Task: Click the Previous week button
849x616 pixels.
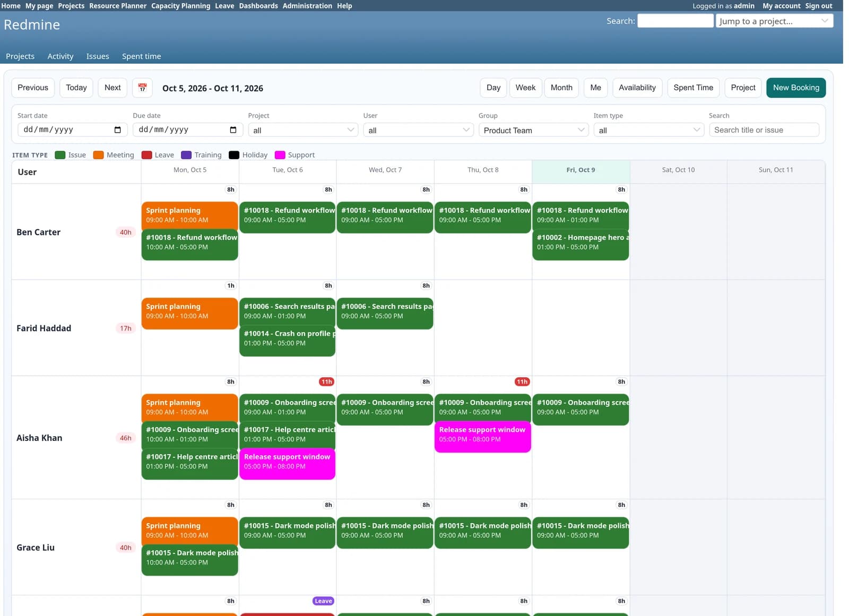Action: click(x=33, y=88)
